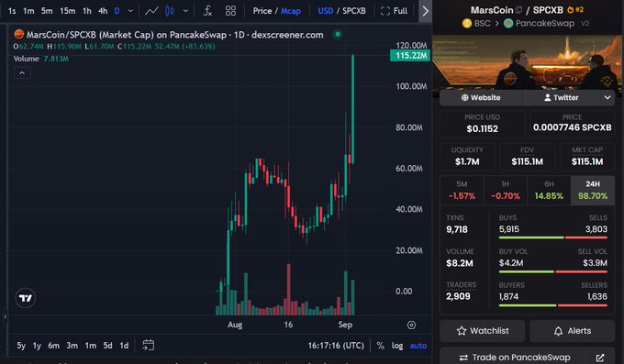This screenshot has width=624, height=364.
Task: Click the MarsCoin banner image
Action: tap(527, 62)
